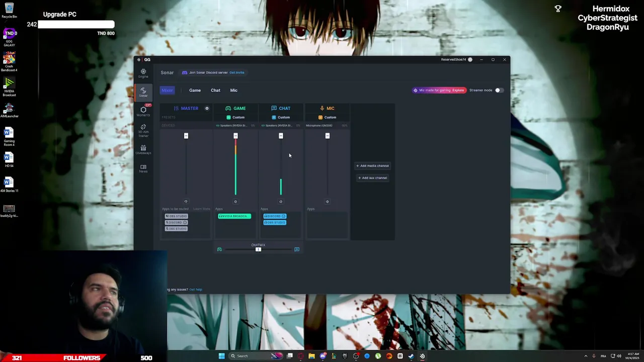Open the Microphone (GM306) device dropdown
644x362 pixels.
click(327, 125)
